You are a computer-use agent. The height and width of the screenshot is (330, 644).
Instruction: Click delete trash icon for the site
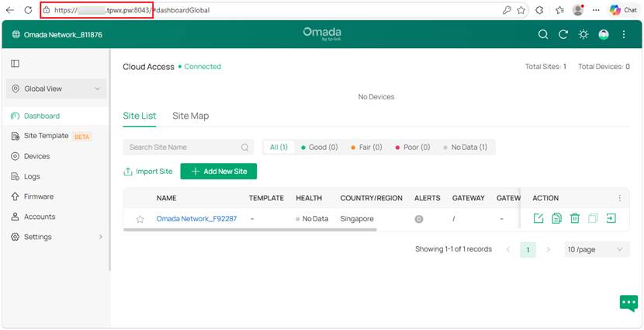pos(575,219)
